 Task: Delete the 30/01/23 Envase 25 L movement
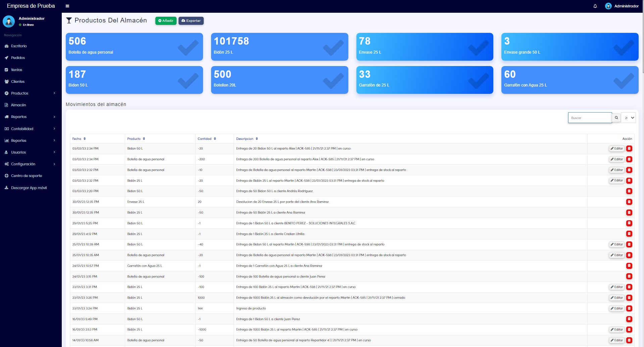click(629, 202)
